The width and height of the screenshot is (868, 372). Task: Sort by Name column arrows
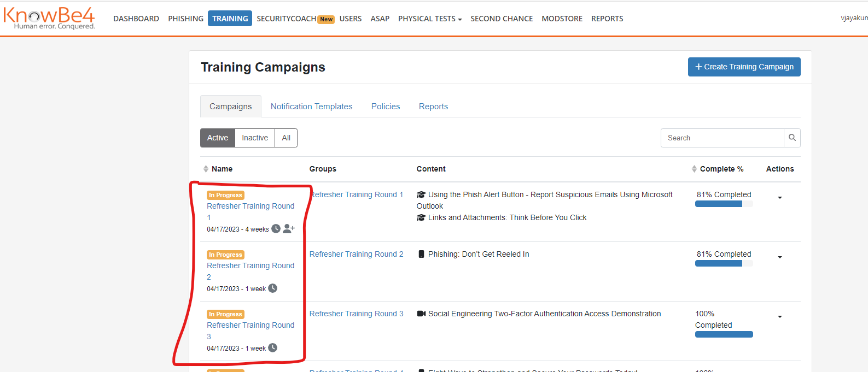click(x=206, y=169)
